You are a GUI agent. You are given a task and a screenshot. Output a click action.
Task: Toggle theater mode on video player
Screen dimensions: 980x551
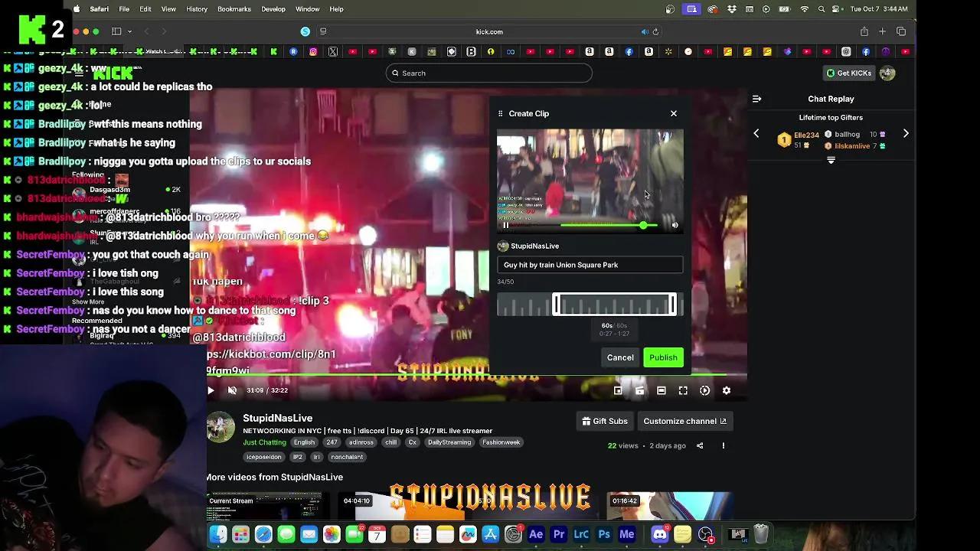[661, 390]
